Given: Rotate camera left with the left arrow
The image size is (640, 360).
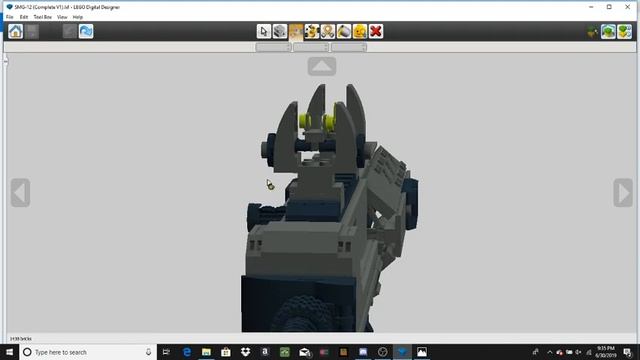Looking at the screenshot, I should 20,192.
